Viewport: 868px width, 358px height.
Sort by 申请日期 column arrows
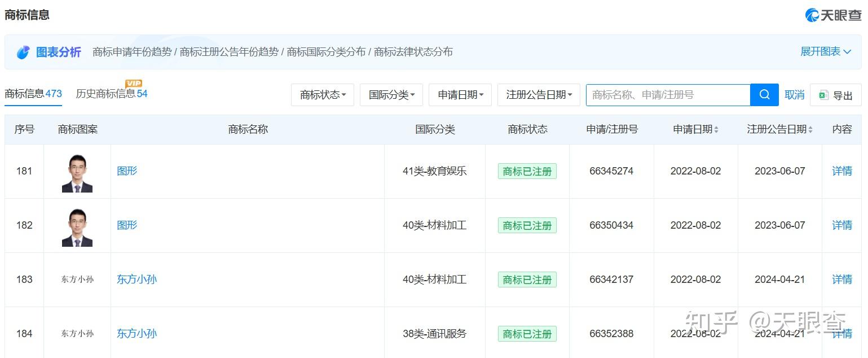716,130
